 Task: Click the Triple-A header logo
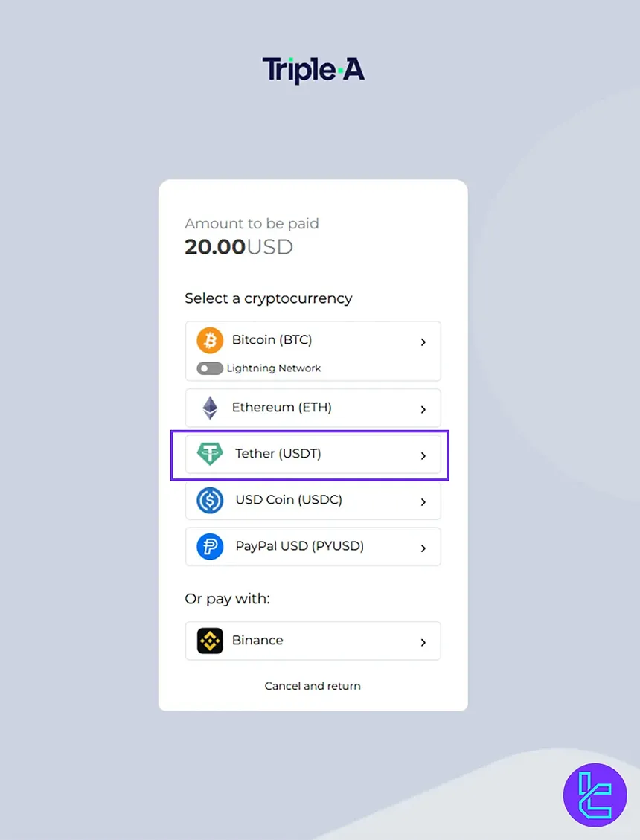coord(313,68)
